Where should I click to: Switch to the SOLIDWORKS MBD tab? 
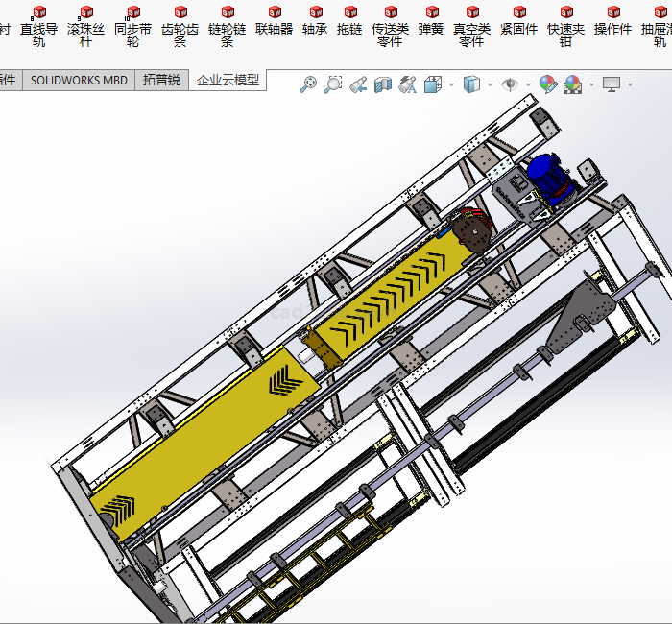[79, 80]
